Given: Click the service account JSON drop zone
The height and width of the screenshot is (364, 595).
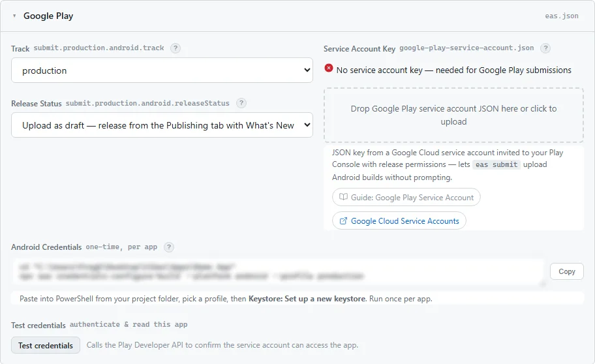Looking at the screenshot, I should click(x=453, y=115).
